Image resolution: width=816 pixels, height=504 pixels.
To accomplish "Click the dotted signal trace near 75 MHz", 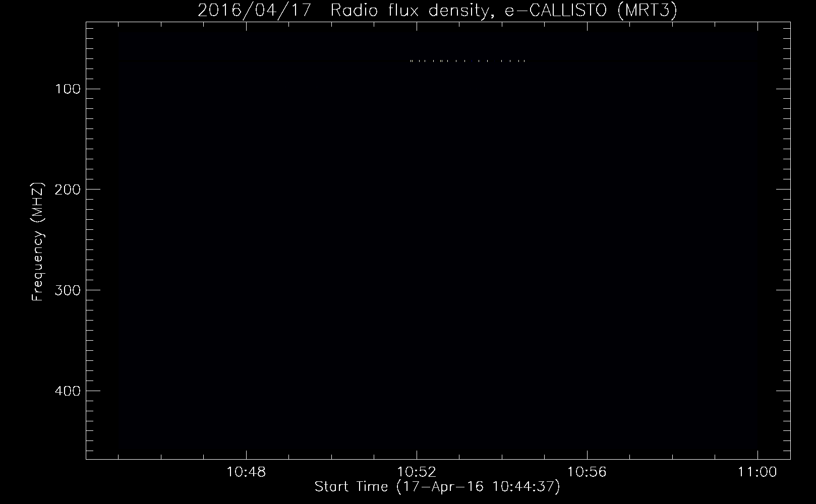I will 468,61.
